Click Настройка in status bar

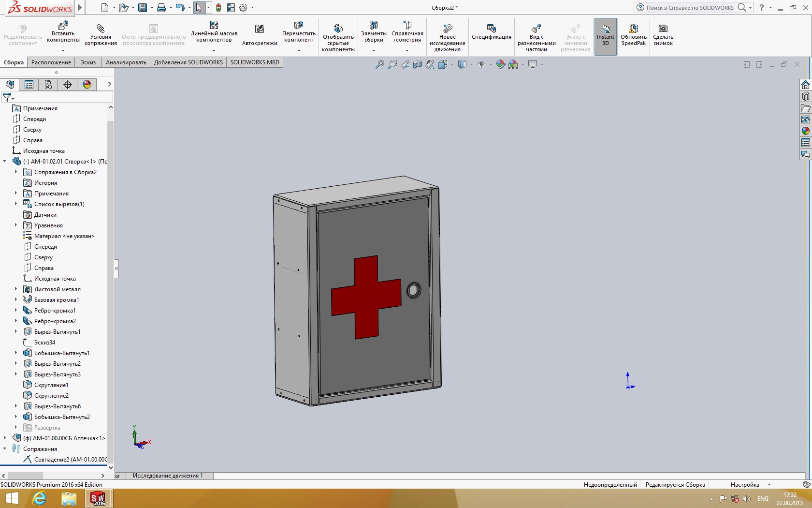(x=745, y=485)
